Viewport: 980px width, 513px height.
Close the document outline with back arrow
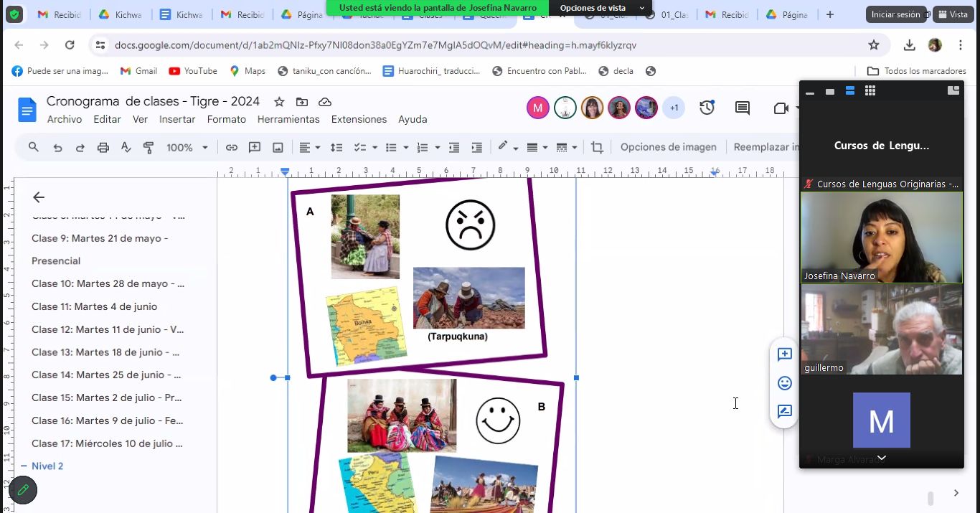39,197
